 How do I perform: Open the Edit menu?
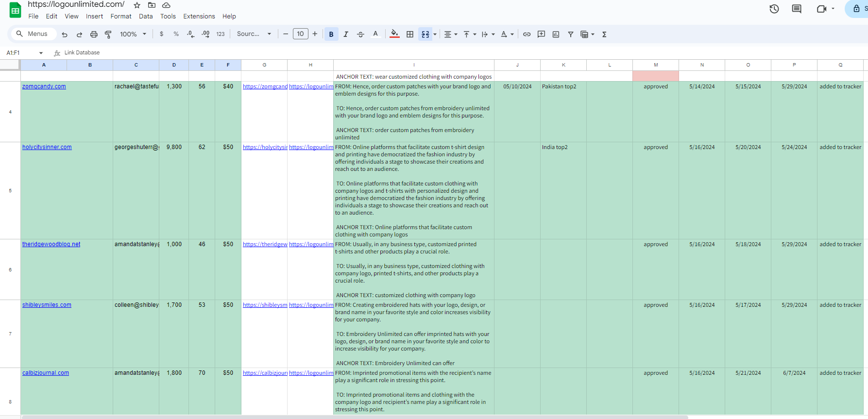(51, 16)
